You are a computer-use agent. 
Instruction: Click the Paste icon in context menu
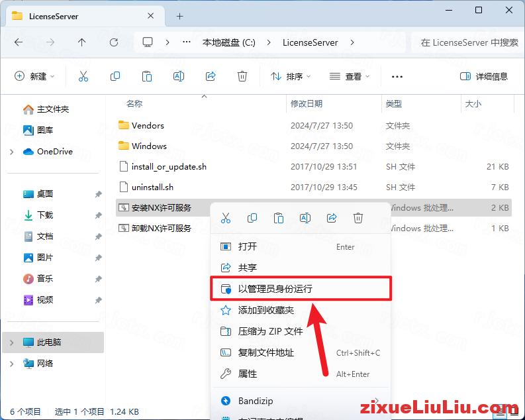tap(279, 219)
